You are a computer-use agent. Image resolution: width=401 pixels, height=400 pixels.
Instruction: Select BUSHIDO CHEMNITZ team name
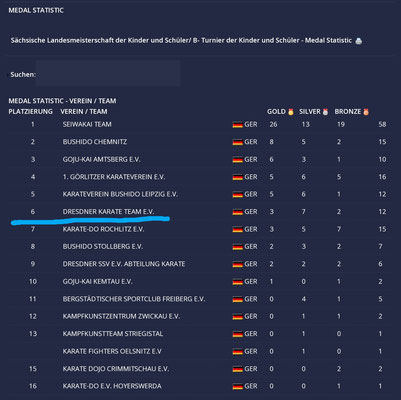pyautogui.click(x=95, y=142)
